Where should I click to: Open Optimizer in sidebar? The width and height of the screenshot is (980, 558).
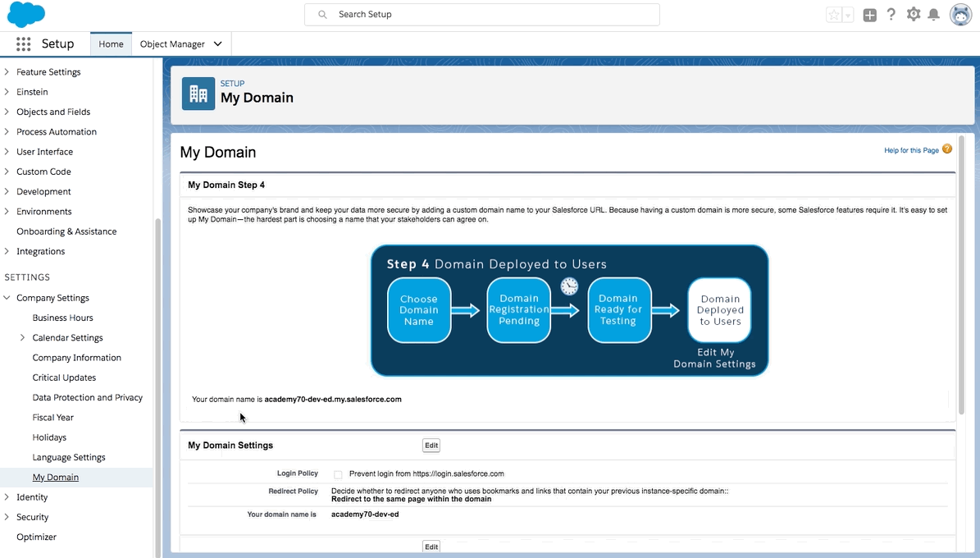click(36, 537)
